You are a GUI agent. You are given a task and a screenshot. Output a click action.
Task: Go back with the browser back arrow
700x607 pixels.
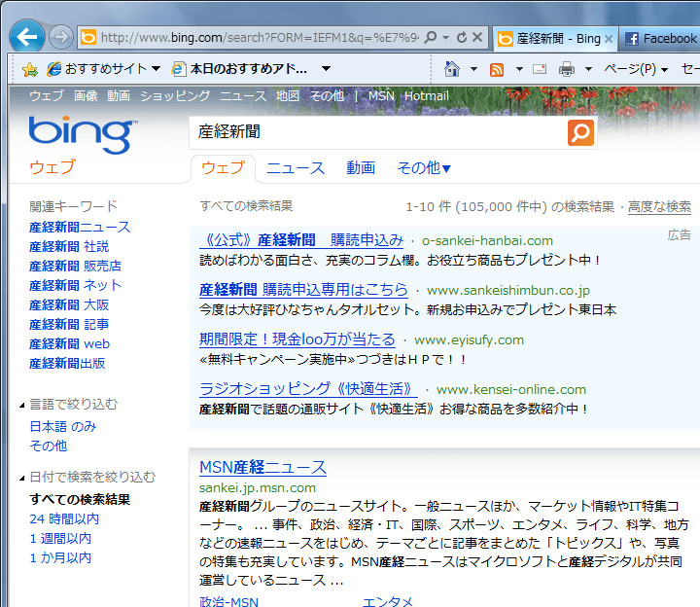27,37
